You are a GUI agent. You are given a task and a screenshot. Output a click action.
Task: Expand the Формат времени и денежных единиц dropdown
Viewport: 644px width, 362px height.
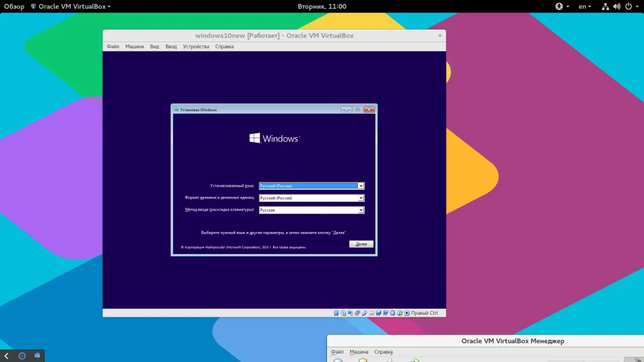(x=361, y=198)
